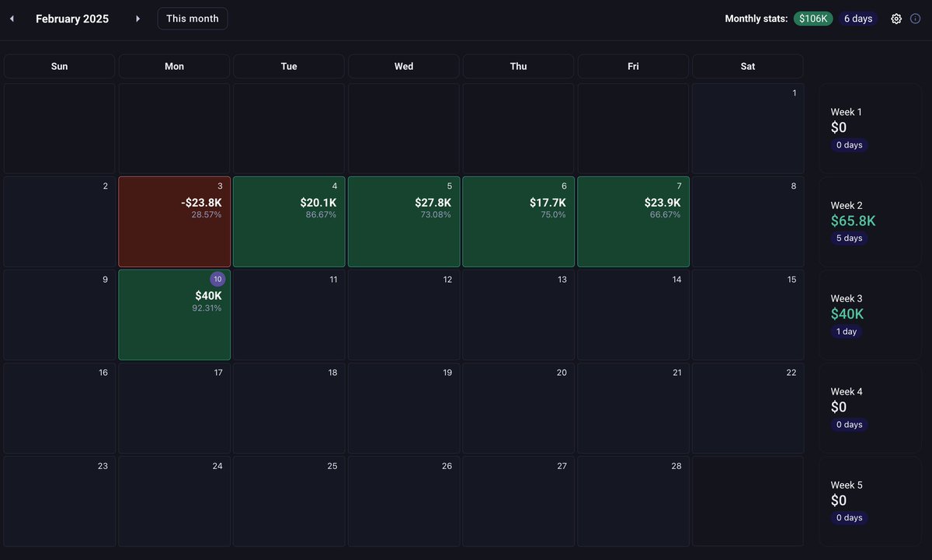Click the This month button
Image resolution: width=932 pixels, height=560 pixels.
193,19
